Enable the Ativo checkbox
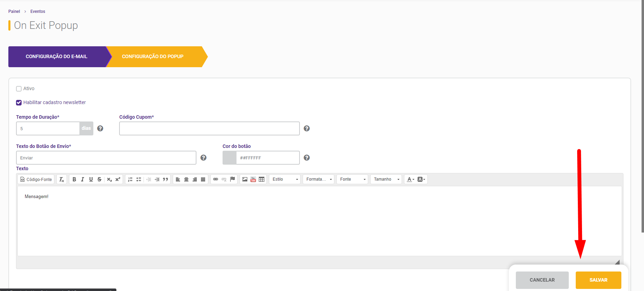This screenshot has width=644, height=291. click(x=19, y=89)
